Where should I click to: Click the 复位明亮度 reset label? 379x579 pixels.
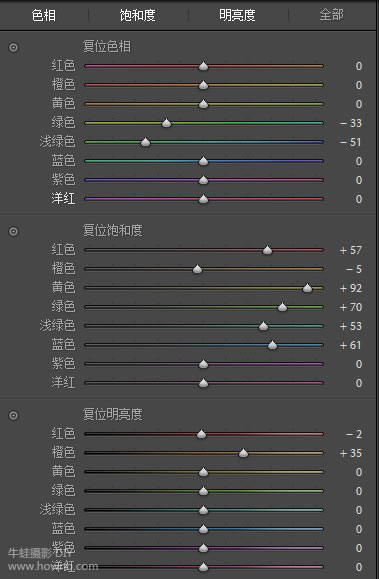tap(113, 414)
